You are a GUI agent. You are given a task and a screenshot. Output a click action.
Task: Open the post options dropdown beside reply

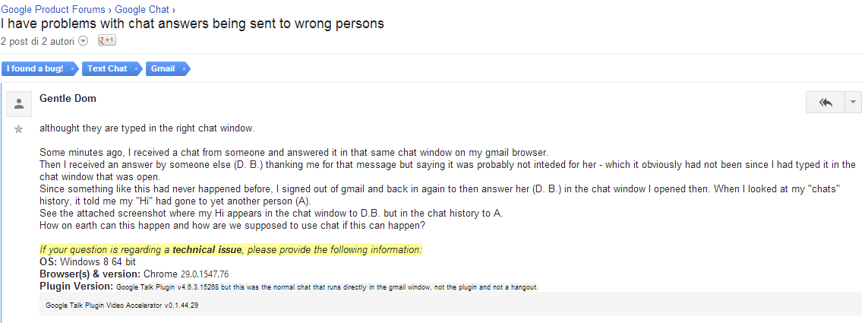pos(854,102)
